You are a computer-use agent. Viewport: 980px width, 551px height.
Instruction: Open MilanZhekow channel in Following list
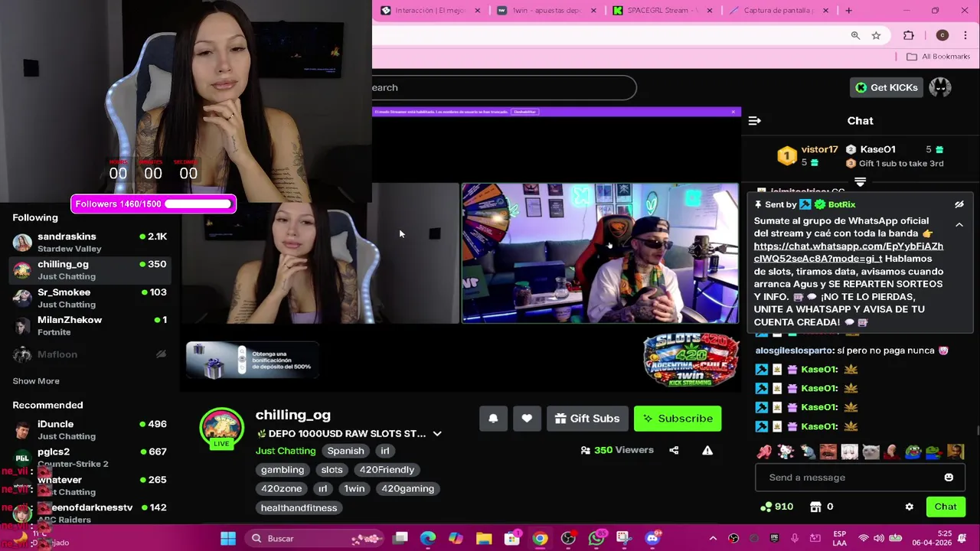click(x=90, y=325)
